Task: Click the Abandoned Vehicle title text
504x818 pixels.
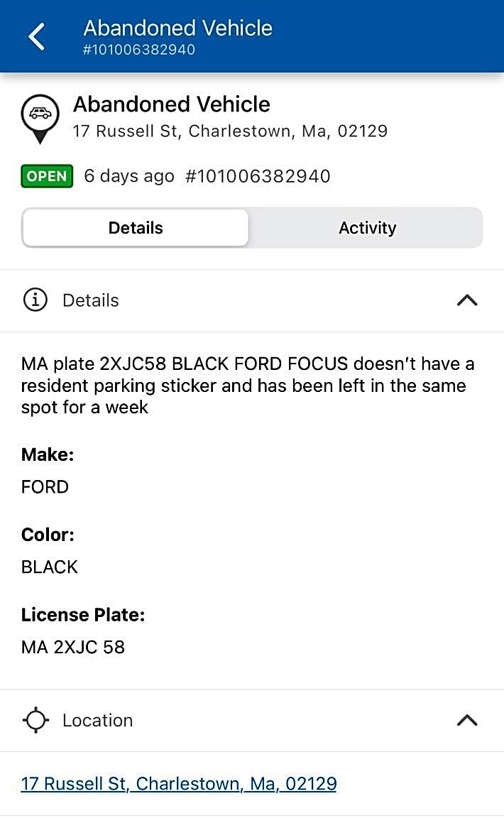Action: (172, 104)
